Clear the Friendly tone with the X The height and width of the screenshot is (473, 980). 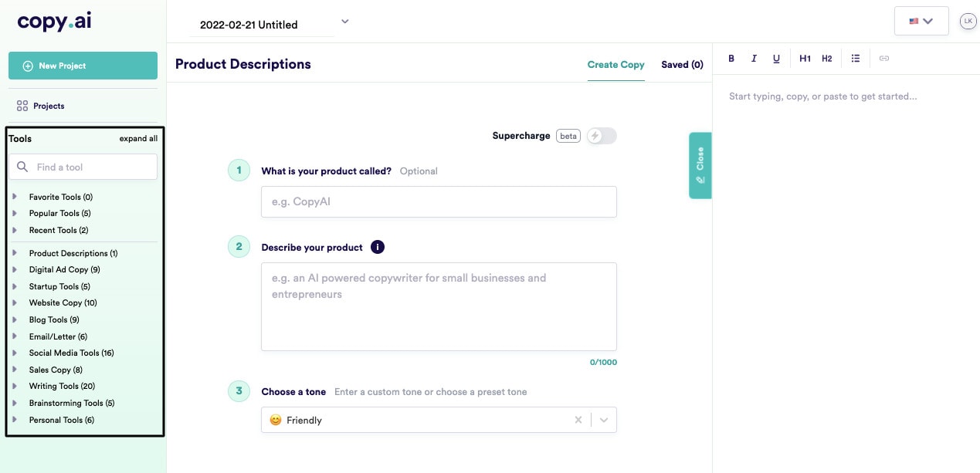pos(578,420)
